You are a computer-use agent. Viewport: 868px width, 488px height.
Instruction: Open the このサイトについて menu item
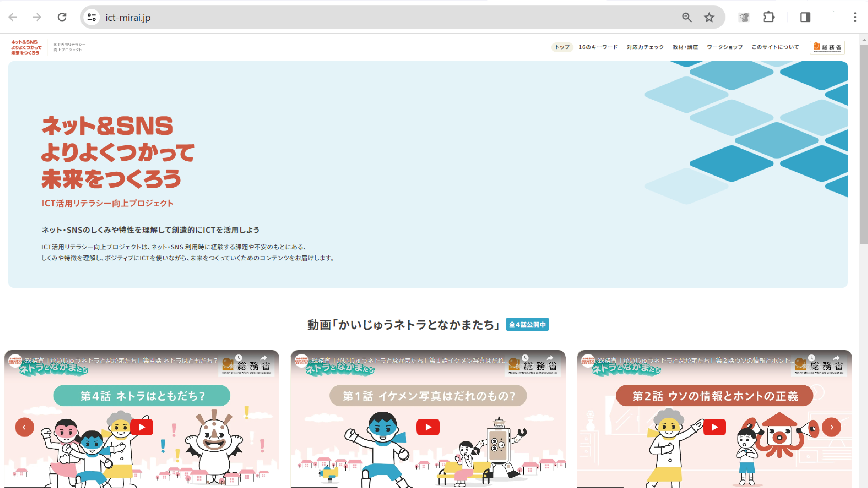pyautogui.click(x=775, y=47)
